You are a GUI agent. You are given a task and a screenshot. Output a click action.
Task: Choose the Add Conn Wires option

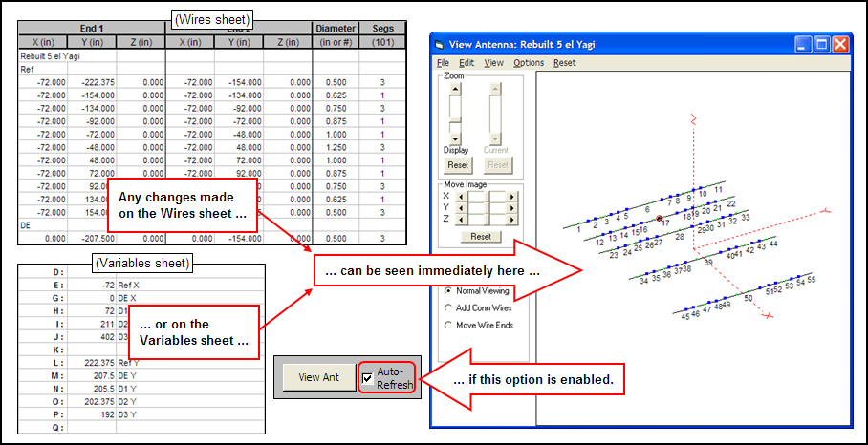click(448, 307)
